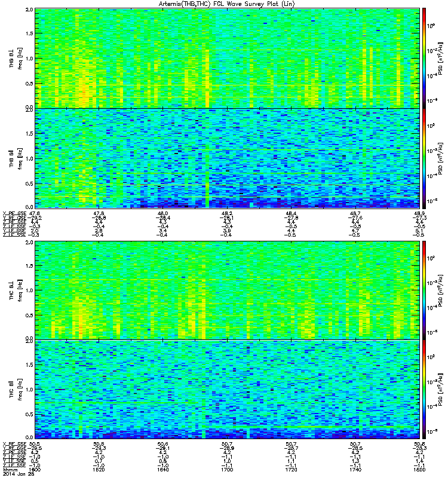Click the THC Y_RE_GSE value -28.7

(x=290, y=448)
